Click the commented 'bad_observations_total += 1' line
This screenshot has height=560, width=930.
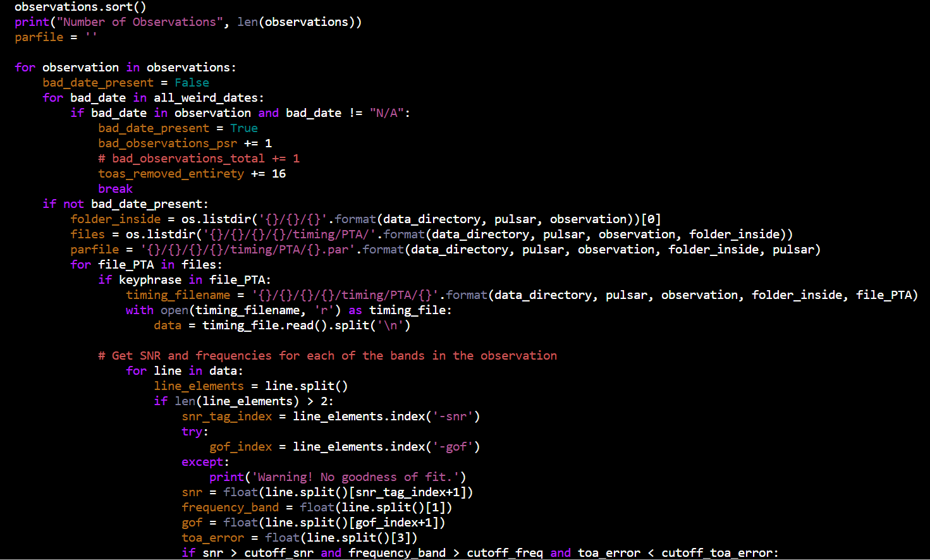(199, 159)
